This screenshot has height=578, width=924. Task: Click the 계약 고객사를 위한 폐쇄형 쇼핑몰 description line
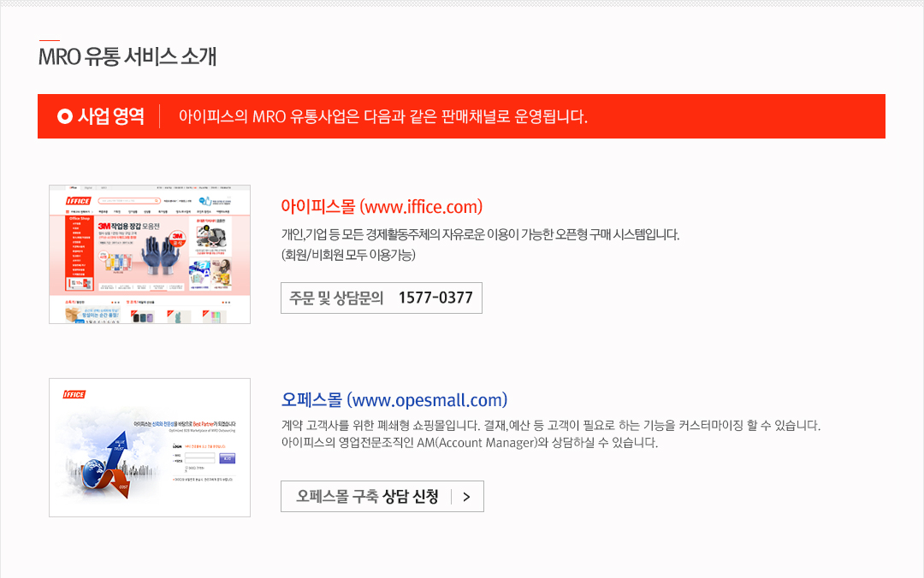tap(551, 426)
